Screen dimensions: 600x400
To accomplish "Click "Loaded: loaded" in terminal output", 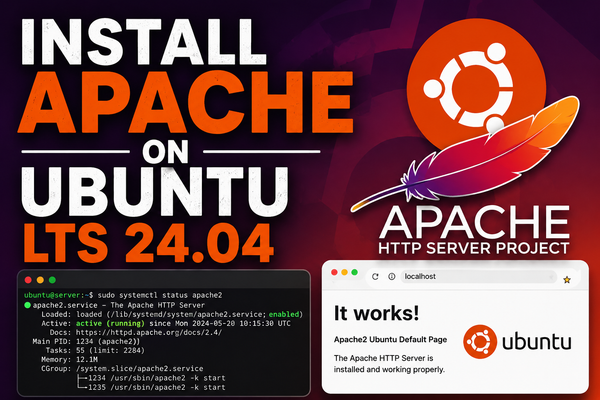I will (x=72, y=314).
